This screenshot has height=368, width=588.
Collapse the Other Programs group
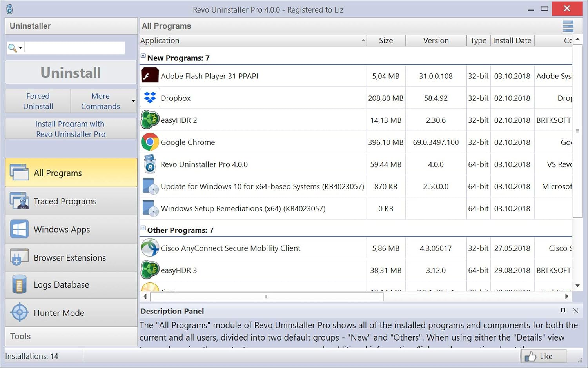coord(143,228)
